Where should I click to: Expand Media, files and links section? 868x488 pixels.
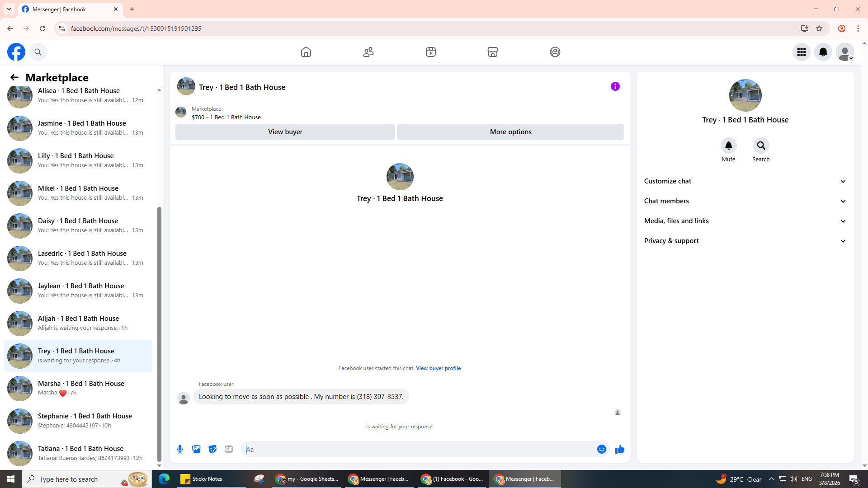745,221
